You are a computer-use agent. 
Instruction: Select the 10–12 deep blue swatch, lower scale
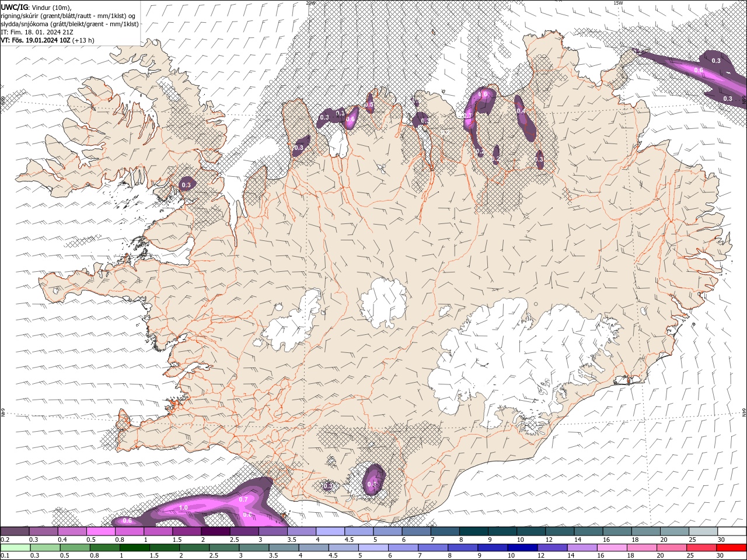pyautogui.click(x=522, y=548)
